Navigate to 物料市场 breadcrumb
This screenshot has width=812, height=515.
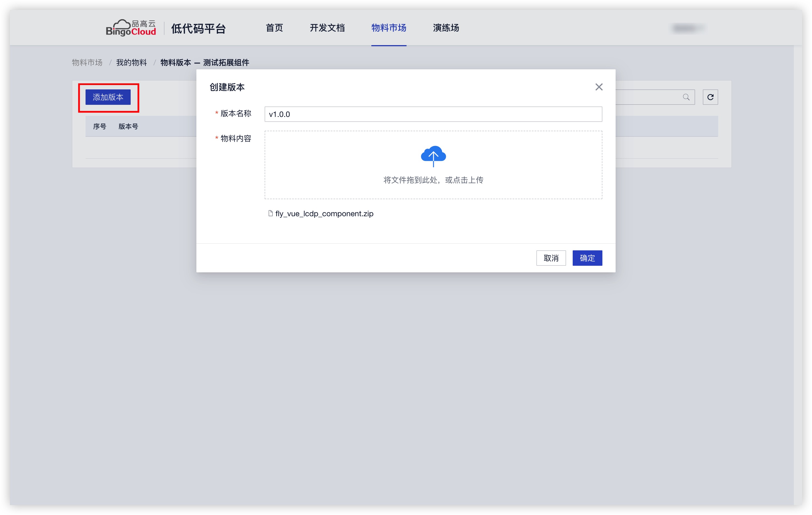pos(87,62)
